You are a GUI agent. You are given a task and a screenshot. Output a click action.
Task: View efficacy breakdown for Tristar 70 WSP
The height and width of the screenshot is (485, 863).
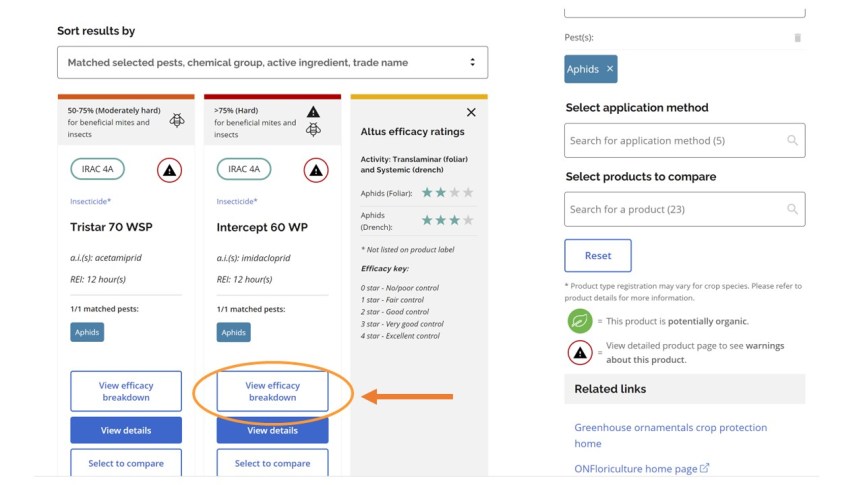pyautogui.click(x=126, y=391)
